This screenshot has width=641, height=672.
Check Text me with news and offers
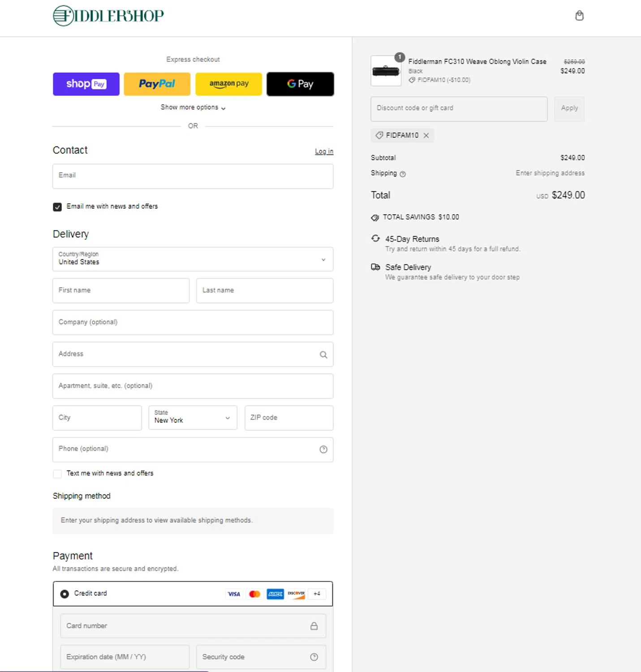[x=57, y=474]
